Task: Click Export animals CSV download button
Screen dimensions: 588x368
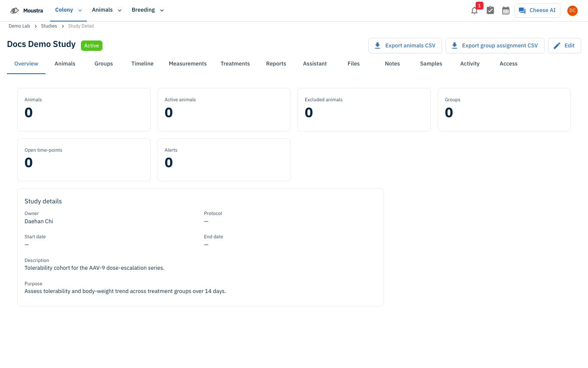Action: coord(405,46)
